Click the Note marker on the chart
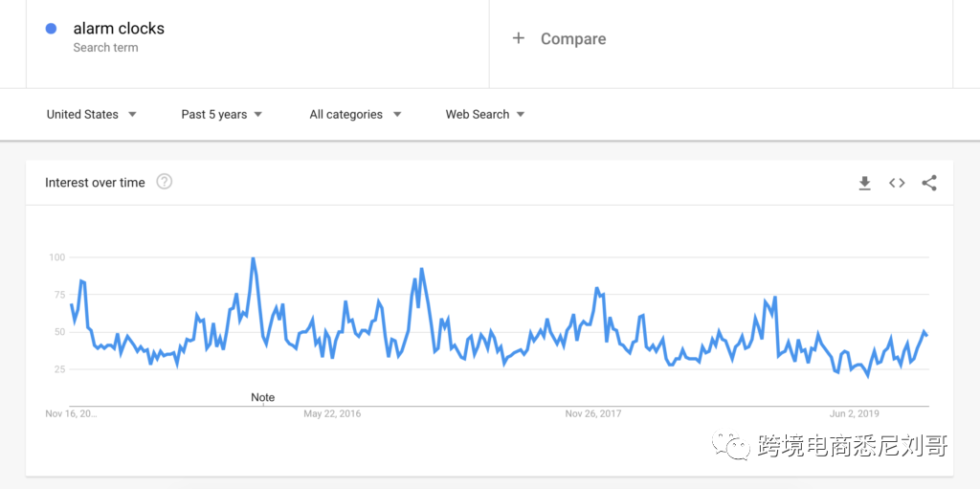Screen dimensions: 980x489 coord(262,397)
